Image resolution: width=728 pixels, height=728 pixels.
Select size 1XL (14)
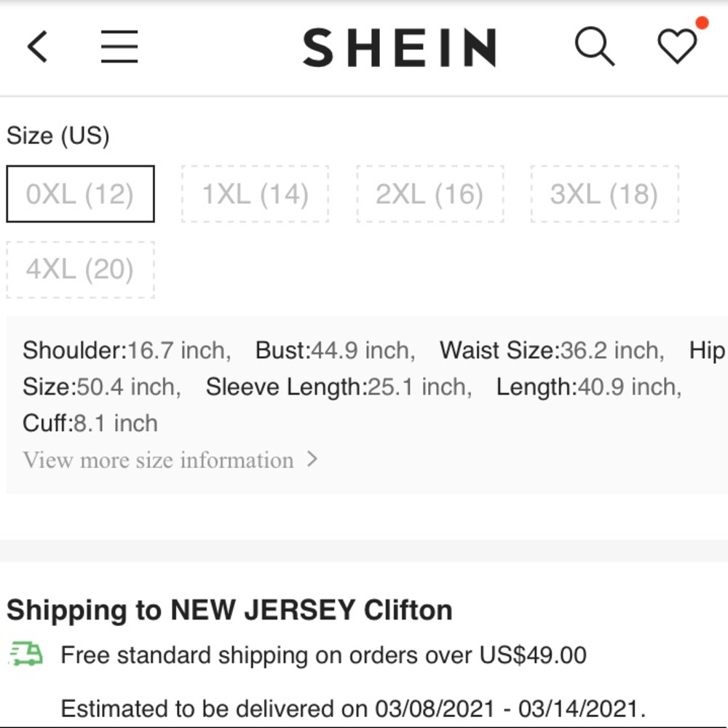[255, 194]
